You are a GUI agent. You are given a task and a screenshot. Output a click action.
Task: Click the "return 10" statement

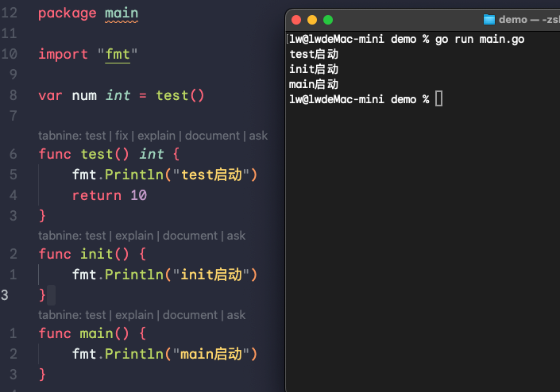click(x=110, y=195)
